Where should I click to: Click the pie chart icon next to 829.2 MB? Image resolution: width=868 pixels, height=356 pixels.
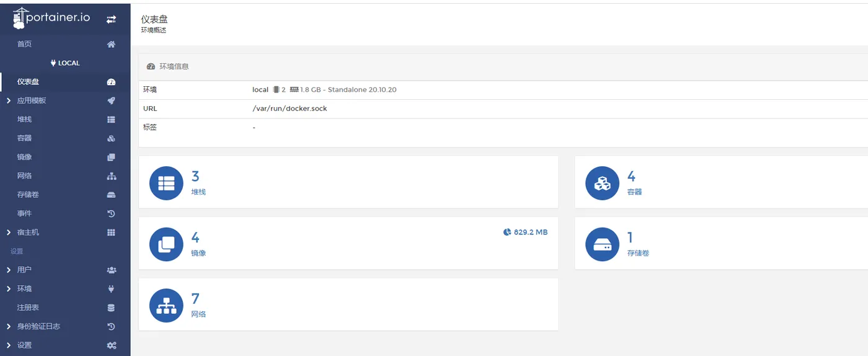507,232
